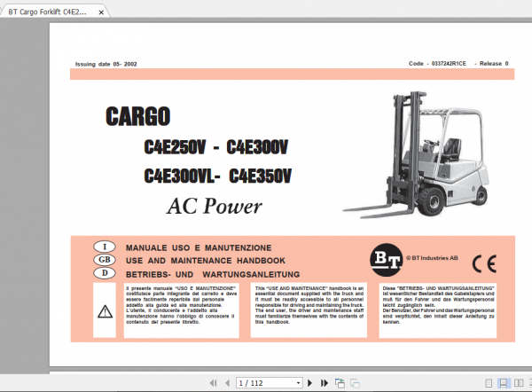Click 'MANUALE USO E MANUTENZIONE' line
Image resolution: width=532 pixels, height=392 pixels.
point(199,248)
